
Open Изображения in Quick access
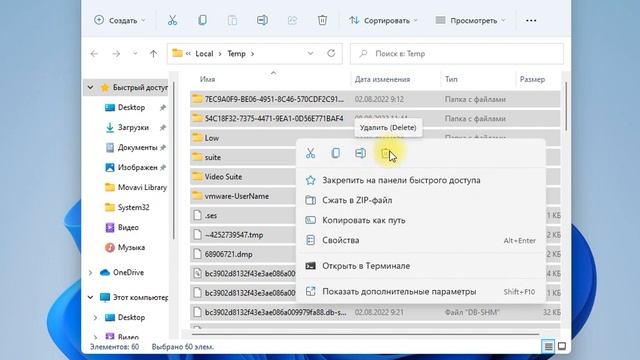137,167
